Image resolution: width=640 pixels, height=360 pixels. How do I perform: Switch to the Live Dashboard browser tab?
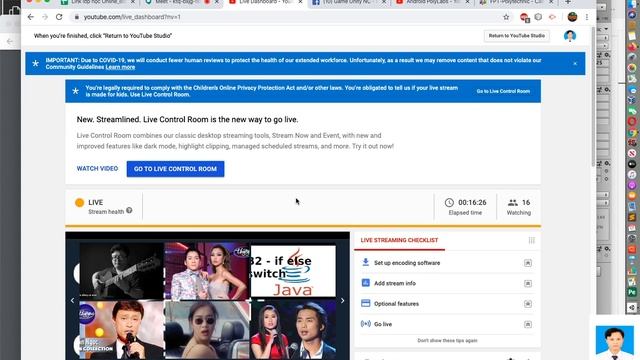tap(264, 2)
